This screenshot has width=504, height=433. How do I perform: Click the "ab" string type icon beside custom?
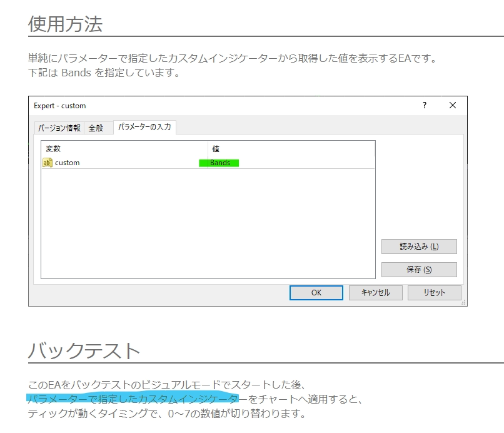pos(48,163)
